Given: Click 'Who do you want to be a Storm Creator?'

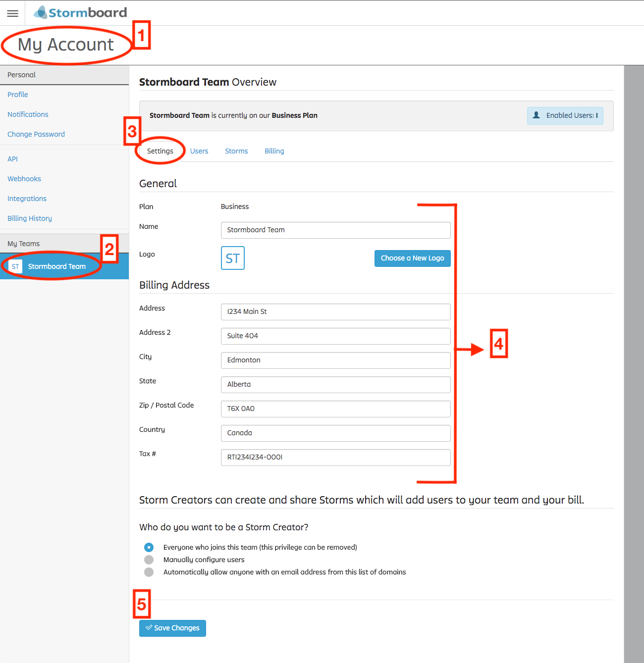Looking at the screenshot, I should pos(224,527).
